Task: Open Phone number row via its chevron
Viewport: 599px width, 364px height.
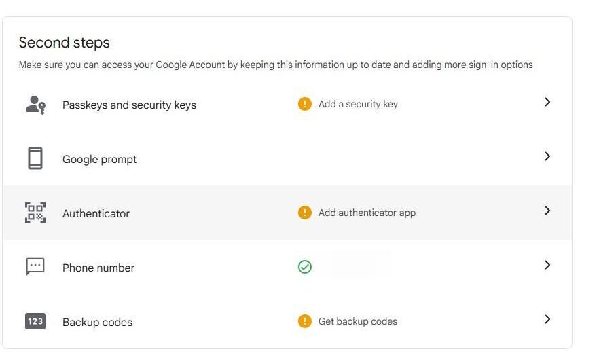Action: click(x=547, y=265)
